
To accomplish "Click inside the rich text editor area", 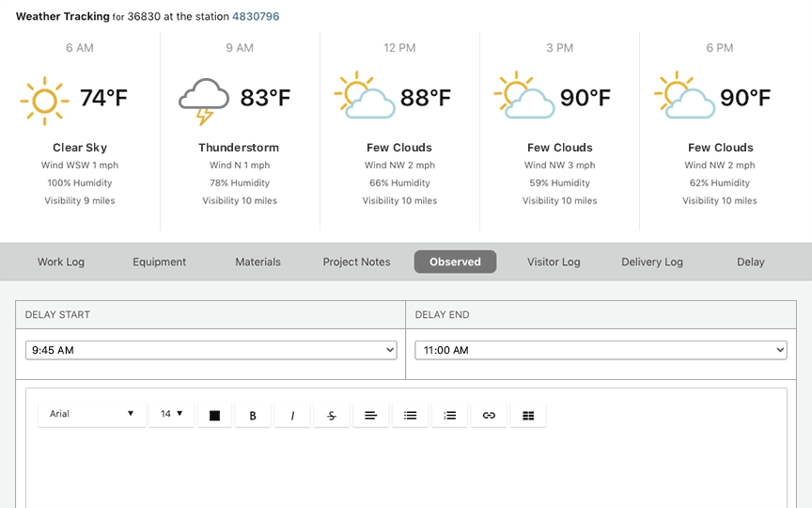I will click(406, 468).
